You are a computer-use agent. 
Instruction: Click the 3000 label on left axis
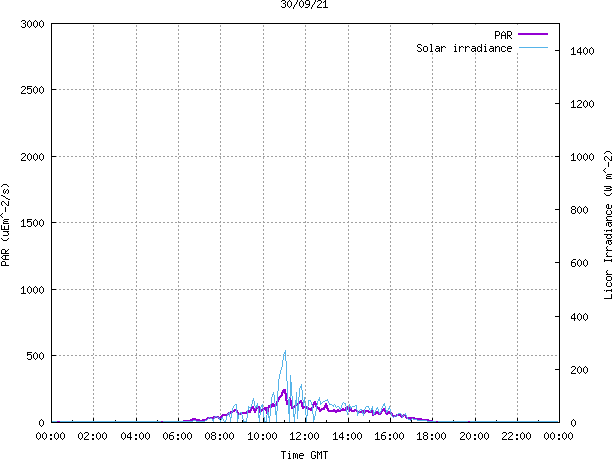tap(32, 24)
